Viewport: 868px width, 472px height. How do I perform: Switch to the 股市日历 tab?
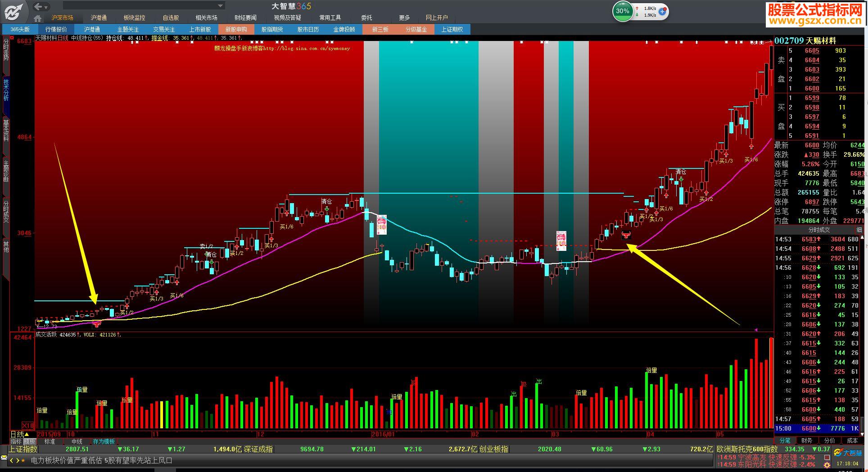pos(308,29)
